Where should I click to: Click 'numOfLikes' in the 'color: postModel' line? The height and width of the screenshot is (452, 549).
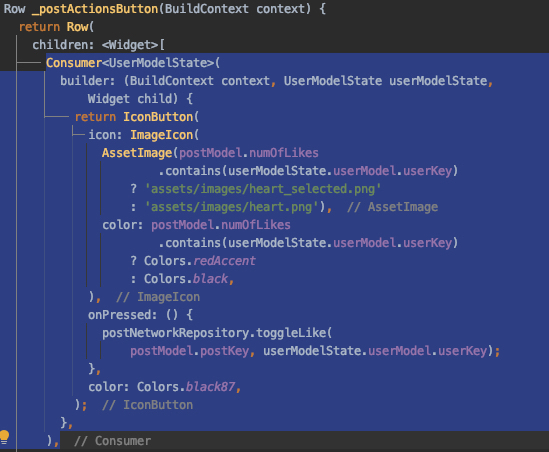pyautogui.click(x=256, y=225)
